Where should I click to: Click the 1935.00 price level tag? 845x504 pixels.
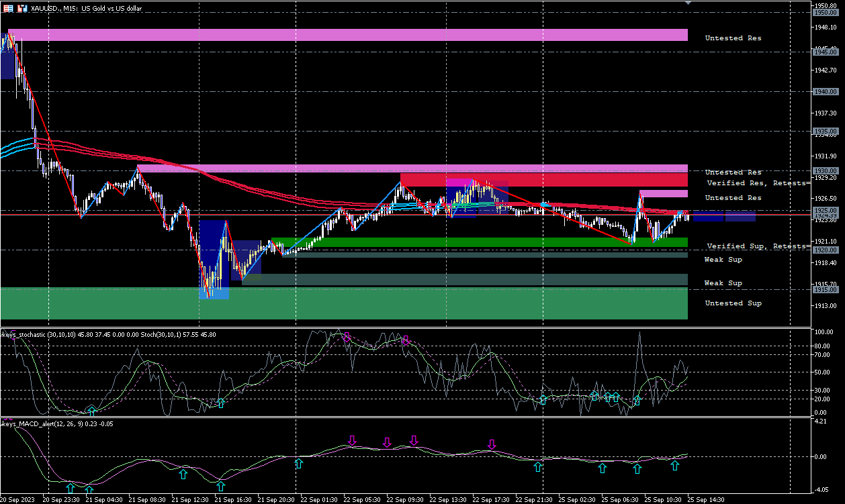pos(824,131)
